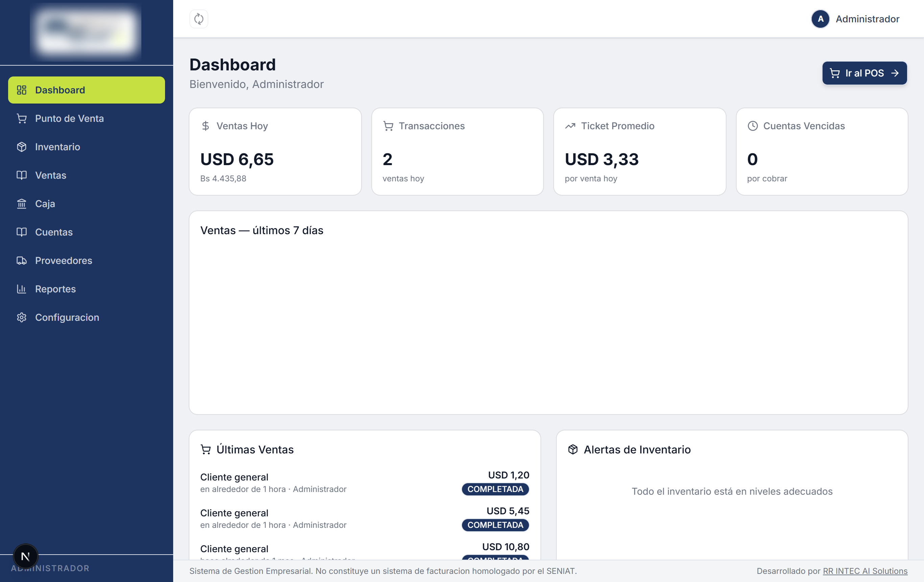924x582 pixels.
Task: Select the USD 1,20 sale row
Action: click(x=365, y=483)
